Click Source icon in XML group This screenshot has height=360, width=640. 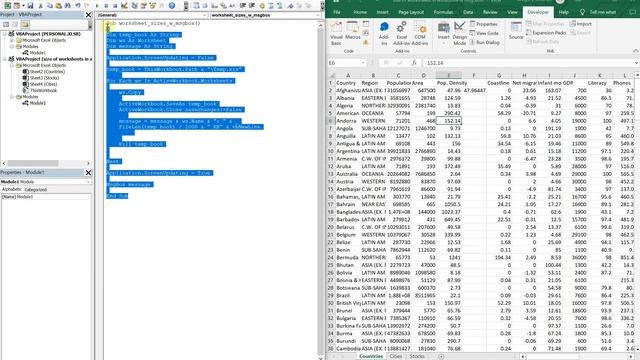[516, 31]
